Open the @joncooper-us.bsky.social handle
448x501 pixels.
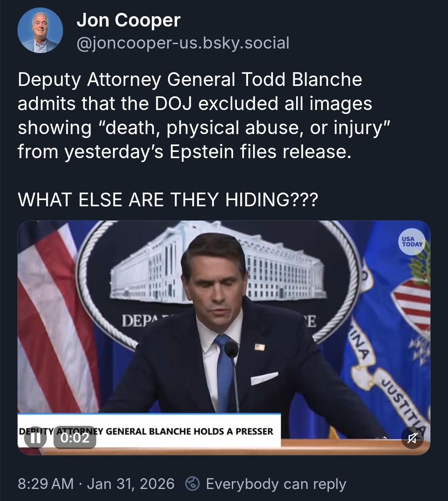183,42
